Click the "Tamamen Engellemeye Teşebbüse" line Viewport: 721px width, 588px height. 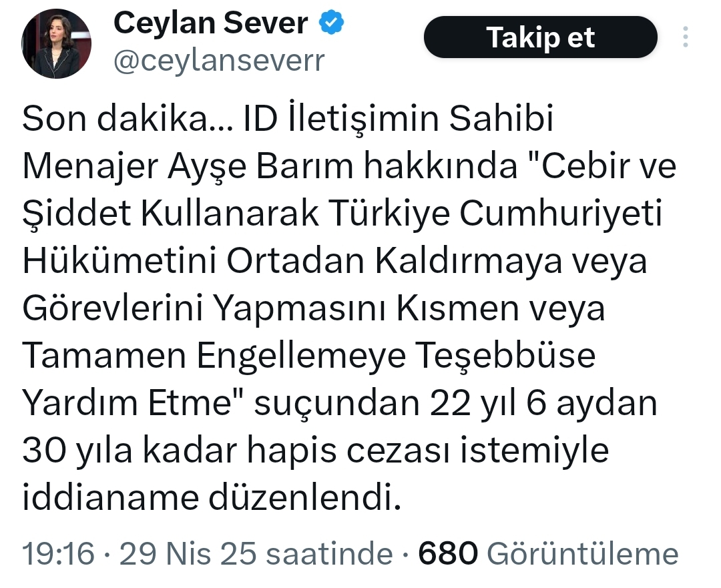point(308,357)
